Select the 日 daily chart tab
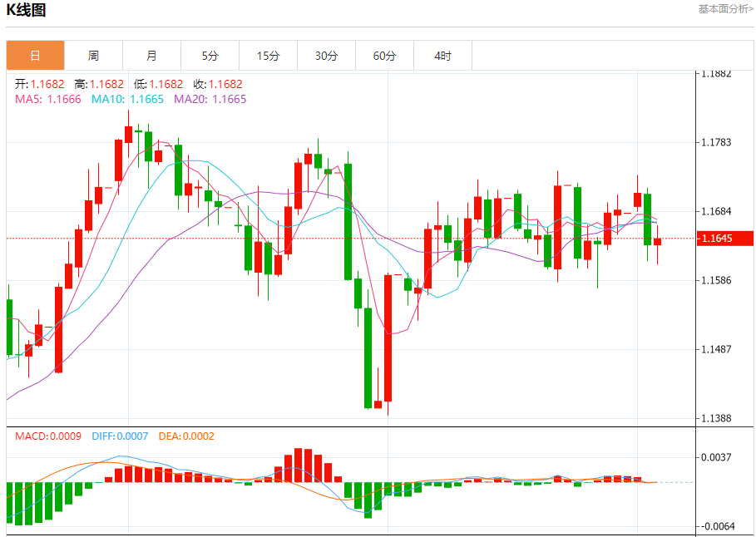Viewport: 756px width, 537px height. coord(35,56)
